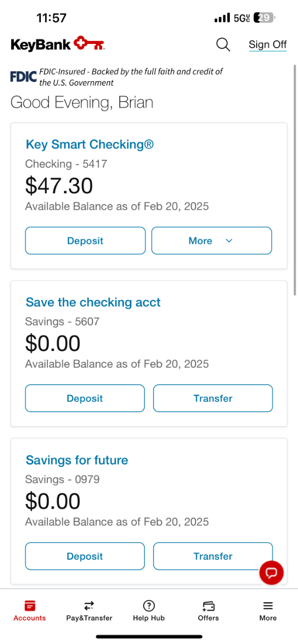Open the Offers wallet icon tab

pyautogui.click(x=208, y=606)
